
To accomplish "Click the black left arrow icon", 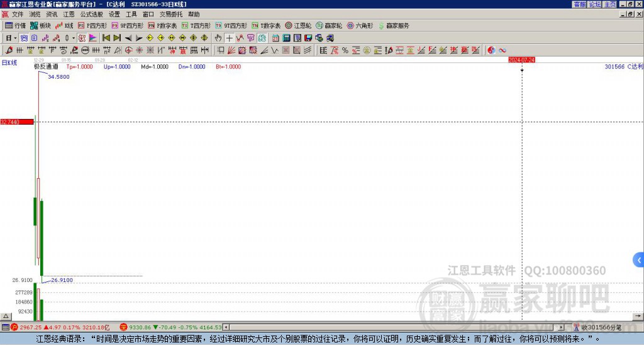I will [x=128, y=38].
